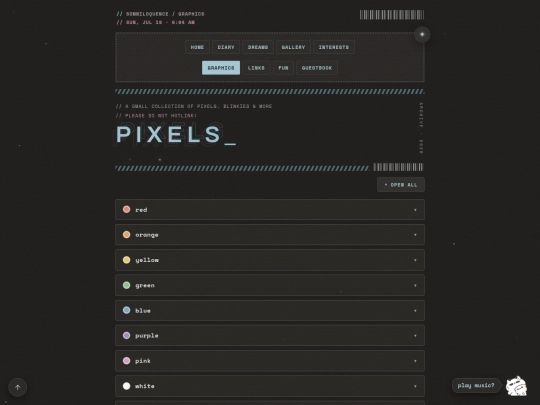Viewport: 540px width, 405px height.
Task: Click the dropdown arrow on white row
Action: point(415,386)
